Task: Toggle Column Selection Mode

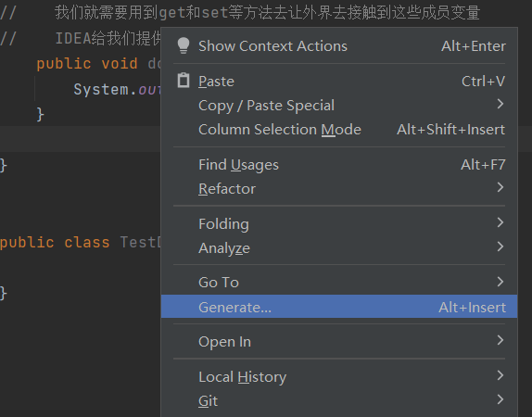Action: point(339,130)
